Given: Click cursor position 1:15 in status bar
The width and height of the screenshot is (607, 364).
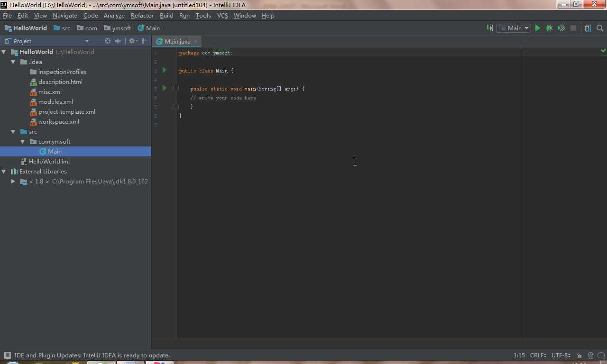Looking at the screenshot, I should [519, 355].
